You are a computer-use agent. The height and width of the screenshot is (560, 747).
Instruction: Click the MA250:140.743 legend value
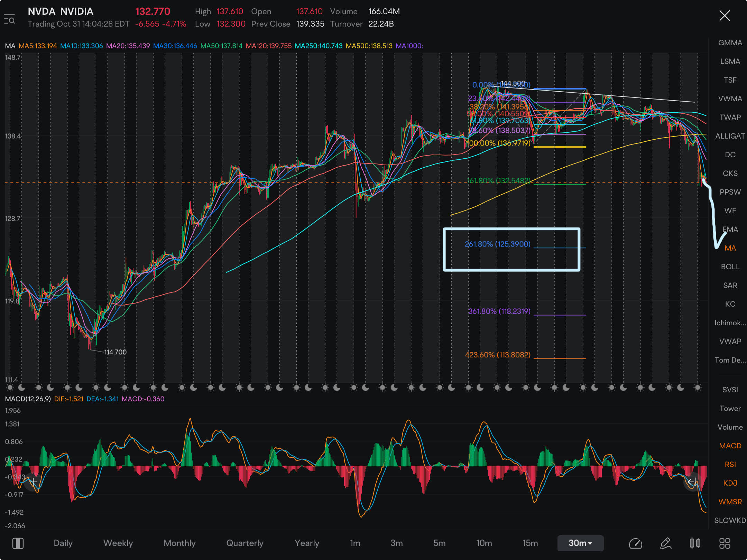[x=319, y=46]
